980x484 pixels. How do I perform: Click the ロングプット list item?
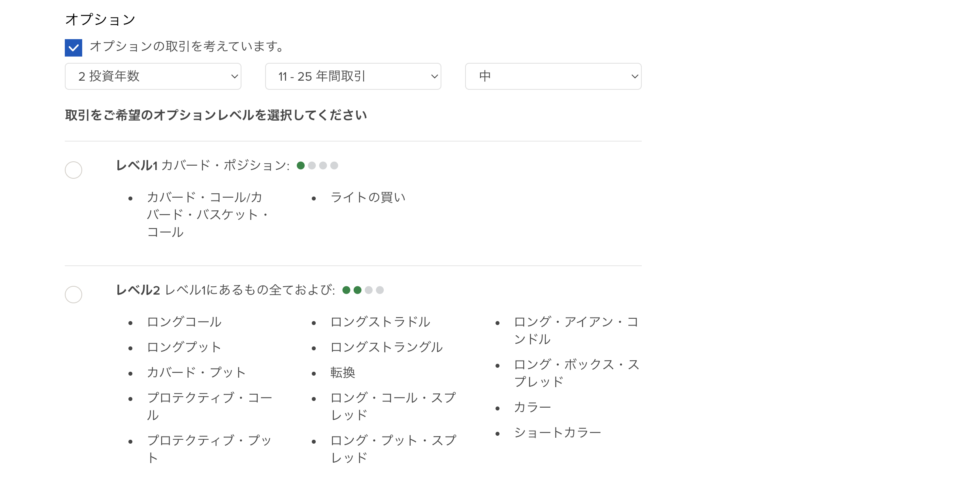coord(184,347)
